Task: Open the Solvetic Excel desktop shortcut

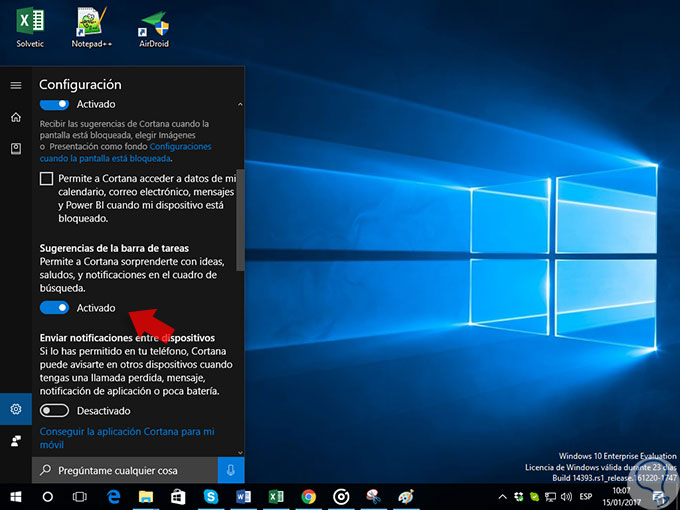Action: 30,28
